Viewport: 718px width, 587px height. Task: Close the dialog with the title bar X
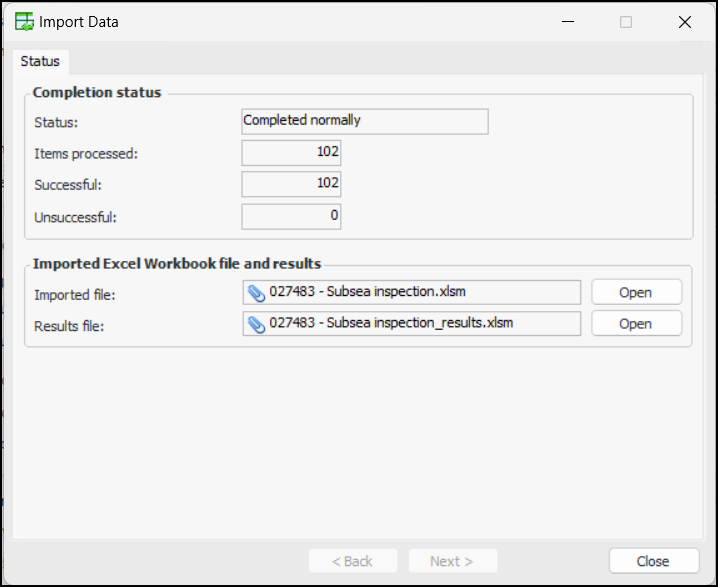(685, 22)
